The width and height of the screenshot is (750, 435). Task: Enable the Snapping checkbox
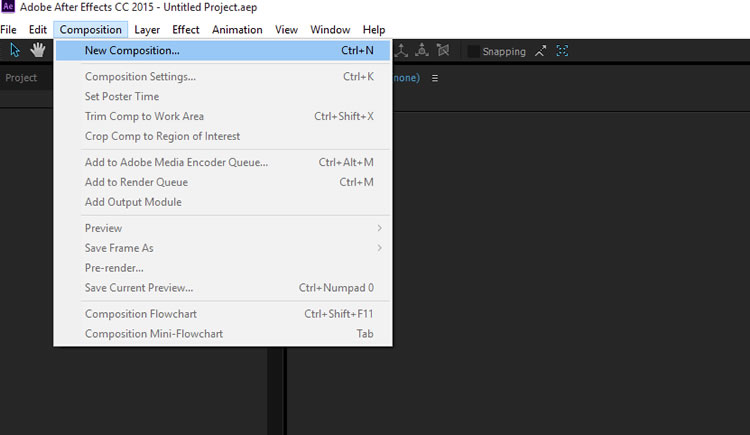473,51
